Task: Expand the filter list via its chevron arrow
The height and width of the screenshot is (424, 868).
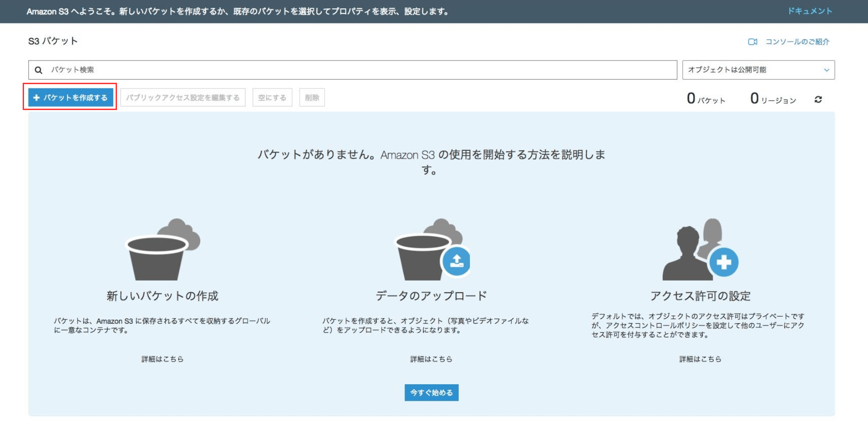Action: (x=827, y=70)
